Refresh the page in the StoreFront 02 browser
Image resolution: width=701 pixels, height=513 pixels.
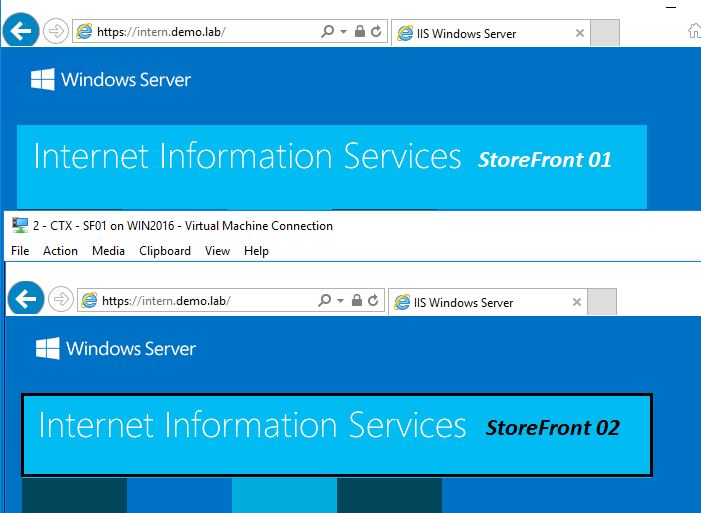373,300
